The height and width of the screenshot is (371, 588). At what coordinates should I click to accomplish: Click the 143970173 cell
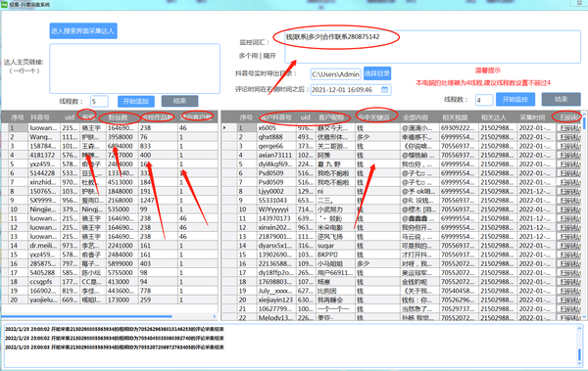pos(276,218)
